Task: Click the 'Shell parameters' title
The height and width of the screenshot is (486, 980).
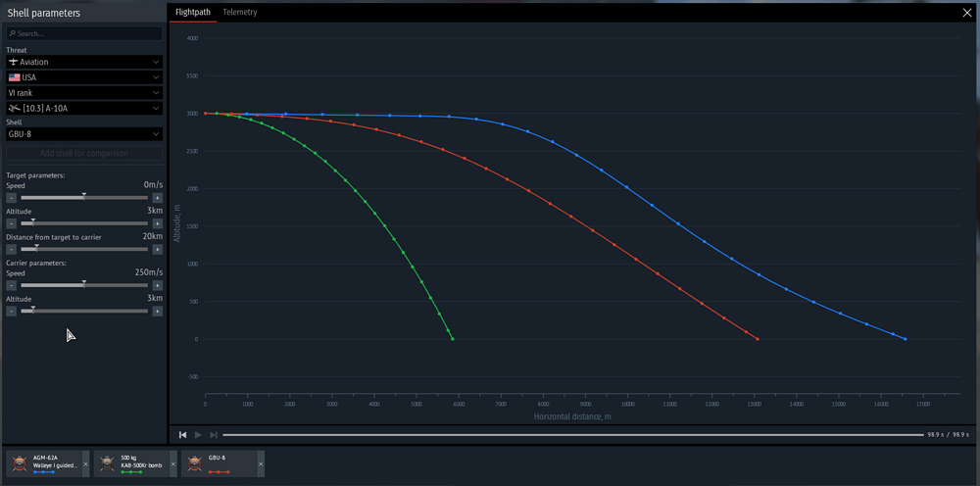Action: 44,13
